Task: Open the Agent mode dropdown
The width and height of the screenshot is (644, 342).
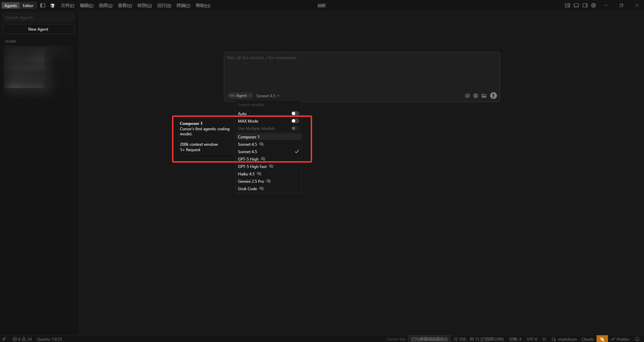Action: click(x=240, y=96)
